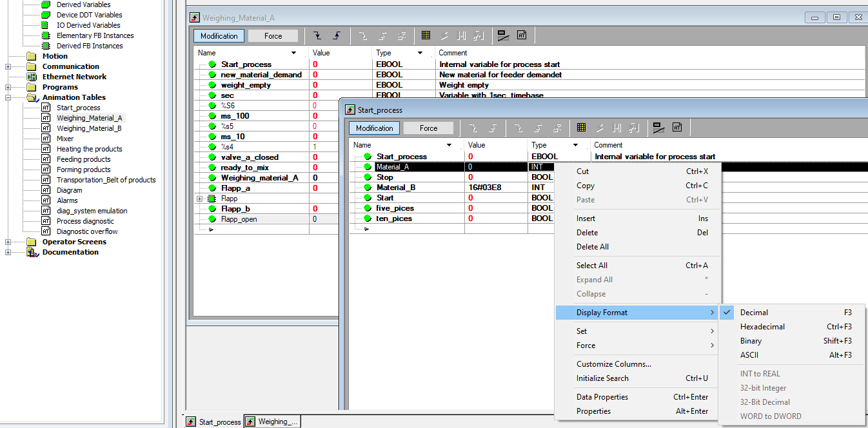Viewport: 868px width, 428px height.
Task: Open Diagnostic overflow animation table
Action: click(87, 231)
